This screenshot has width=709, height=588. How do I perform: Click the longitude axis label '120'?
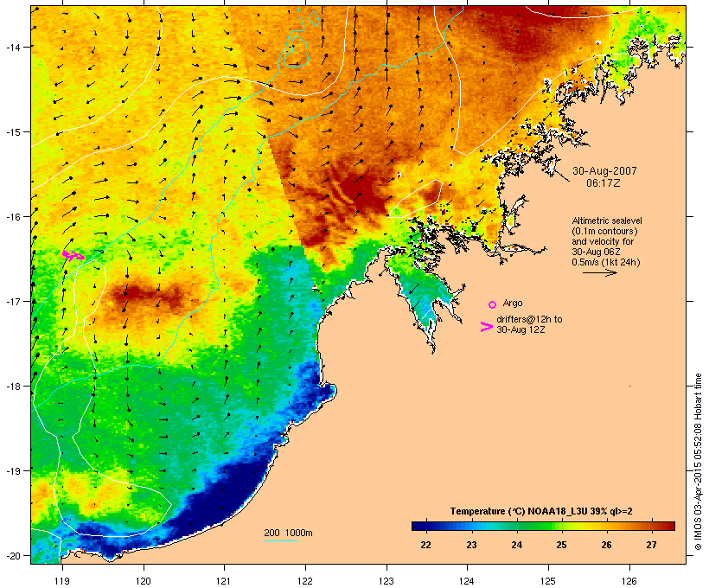coord(144,581)
